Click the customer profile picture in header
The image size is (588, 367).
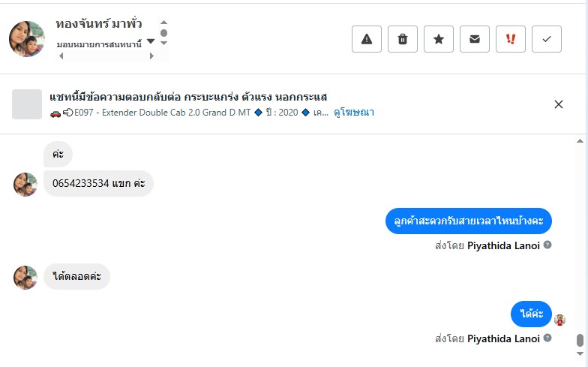(27, 39)
